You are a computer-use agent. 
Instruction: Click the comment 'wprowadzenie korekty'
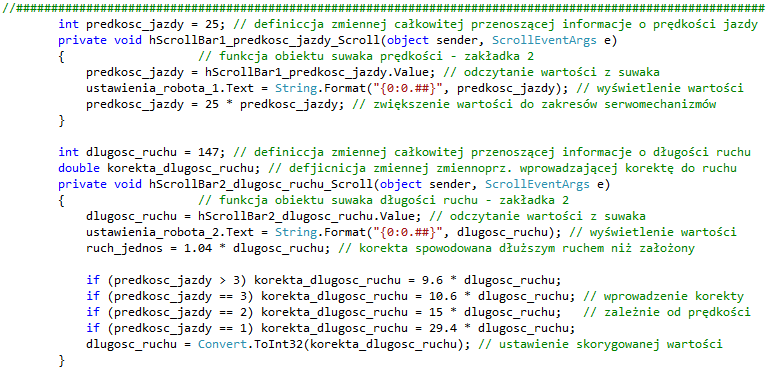674,297
